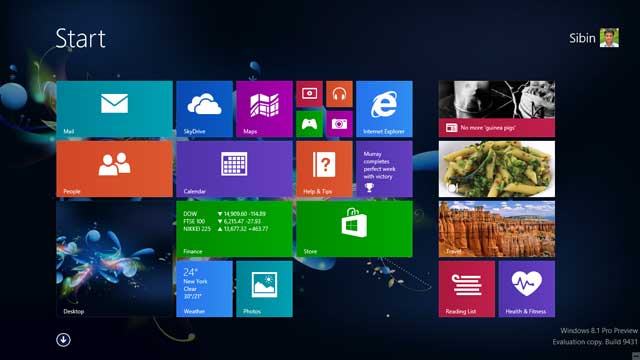The image size is (640, 360).
Task: Open the Weather tile for New York
Action: tap(204, 289)
